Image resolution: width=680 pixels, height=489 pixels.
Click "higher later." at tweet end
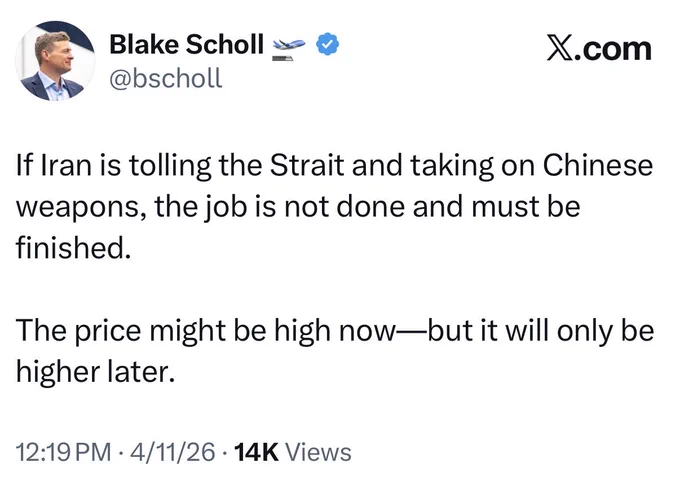[x=95, y=372]
